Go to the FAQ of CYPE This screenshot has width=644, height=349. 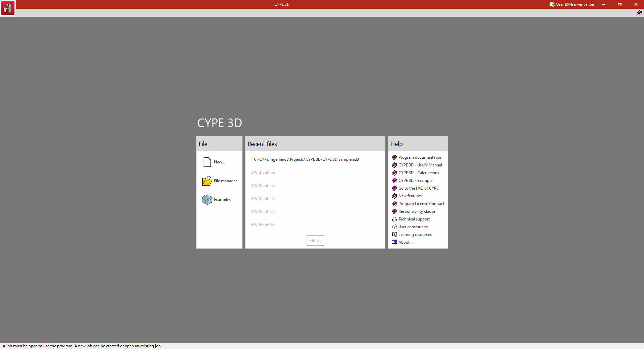pos(418,188)
